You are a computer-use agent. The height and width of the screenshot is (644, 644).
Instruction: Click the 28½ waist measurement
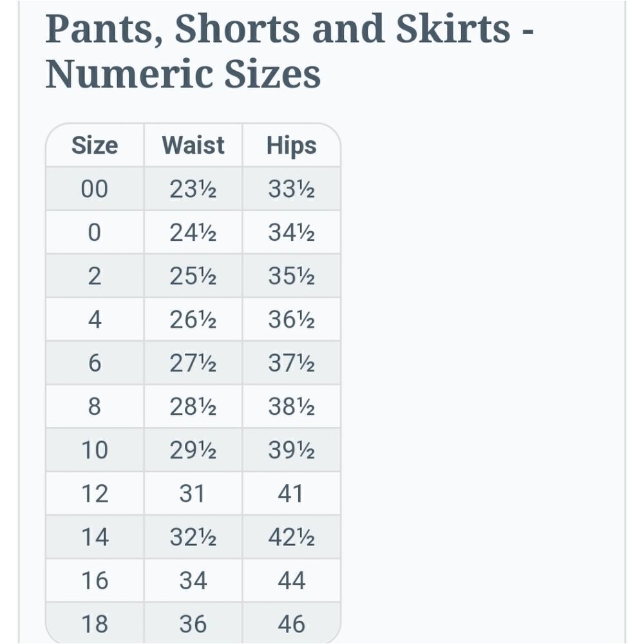coord(193,406)
